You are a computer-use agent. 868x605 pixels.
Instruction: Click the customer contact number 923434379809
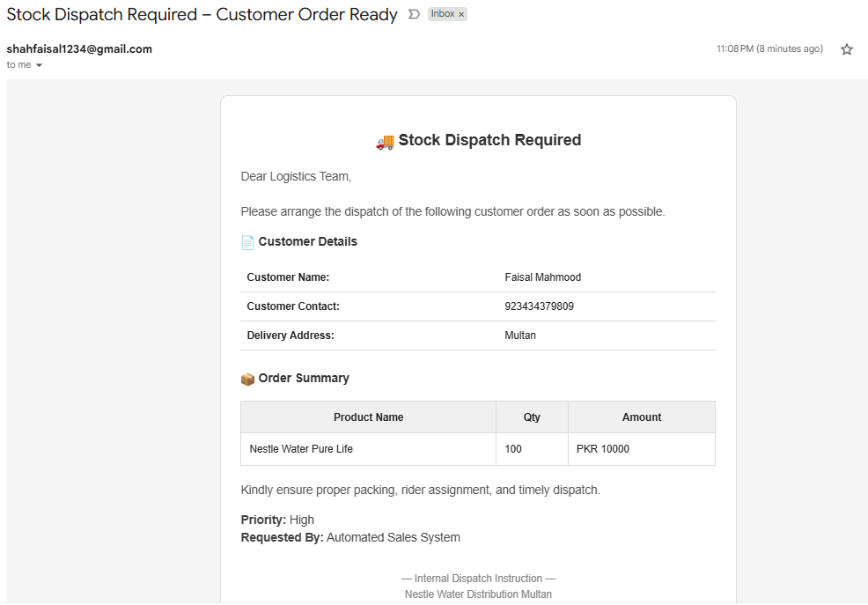539,306
